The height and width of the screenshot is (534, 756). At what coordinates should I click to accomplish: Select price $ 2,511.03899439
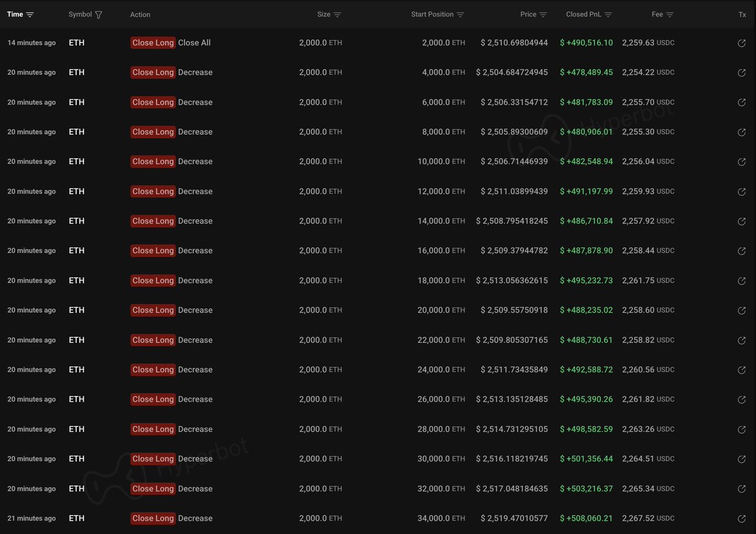coord(514,191)
